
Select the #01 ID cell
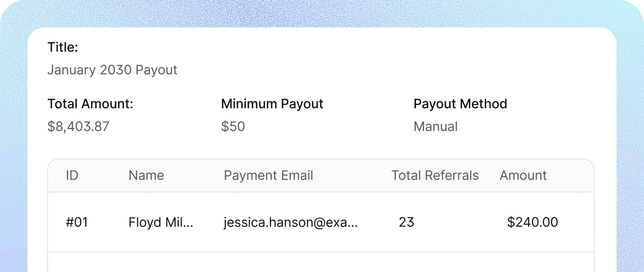77,222
